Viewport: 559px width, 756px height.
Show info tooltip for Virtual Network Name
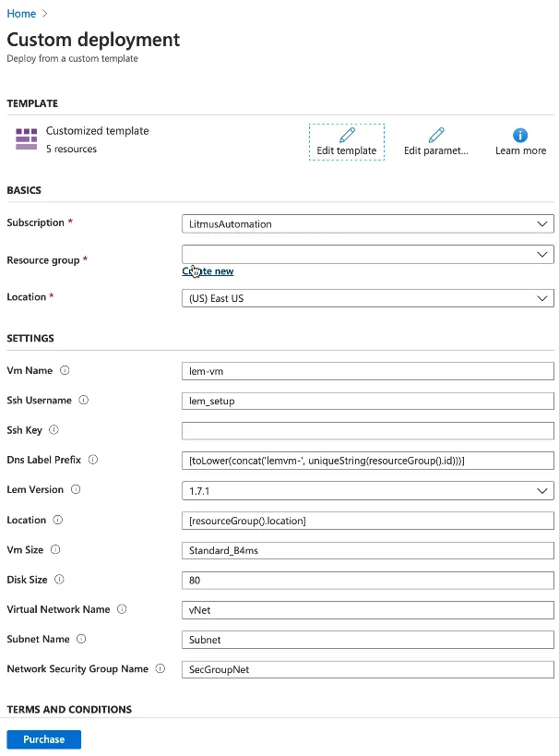(x=122, y=609)
